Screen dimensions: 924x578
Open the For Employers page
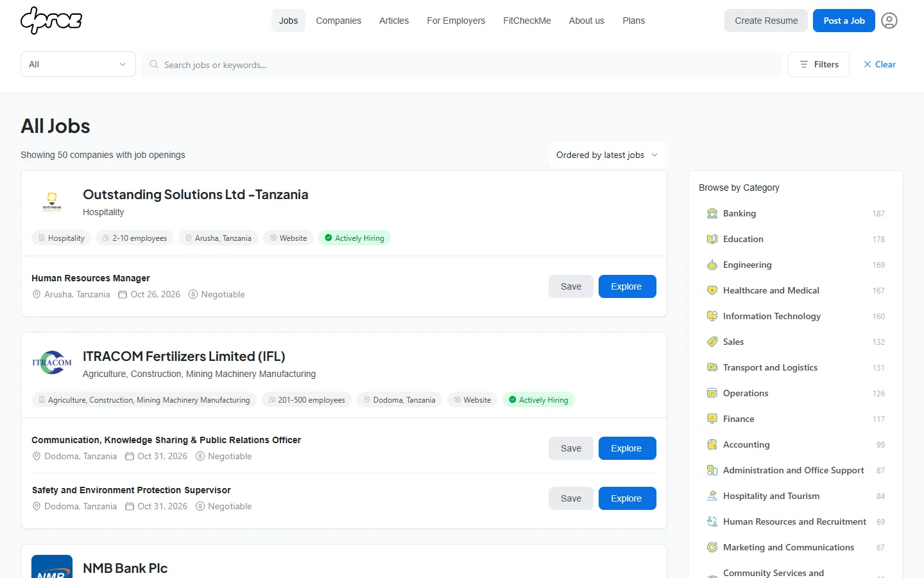(x=456, y=21)
